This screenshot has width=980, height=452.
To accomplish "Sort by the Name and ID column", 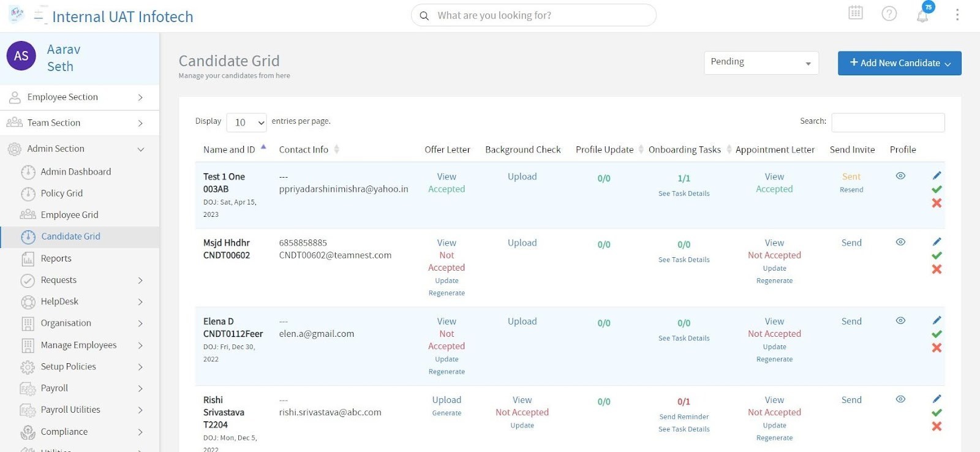I will pyautogui.click(x=235, y=149).
